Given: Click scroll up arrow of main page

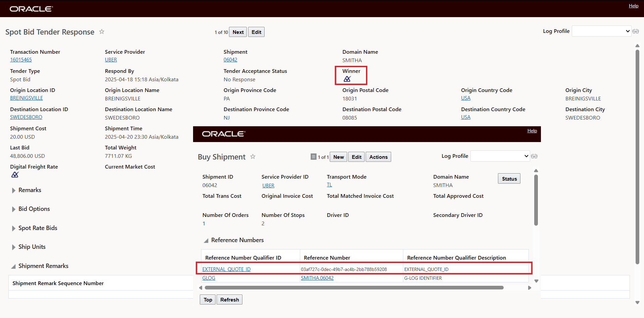Looking at the screenshot, I should coord(637,46).
